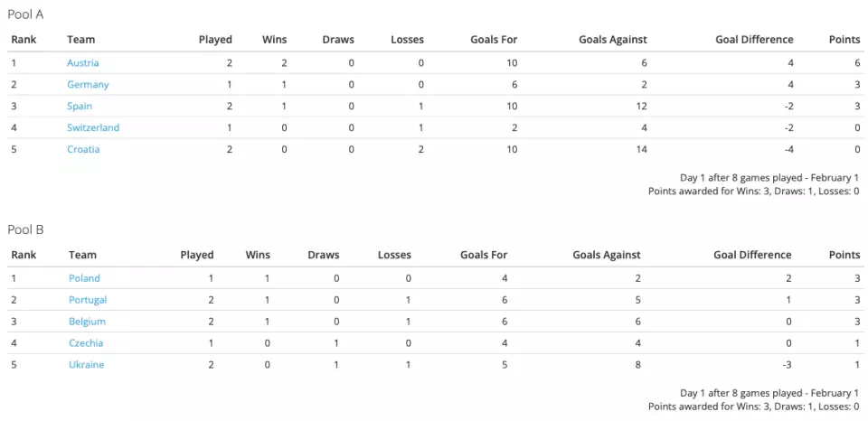868x421 pixels.
Task: Click the Pool A heading
Action: (25, 14)
